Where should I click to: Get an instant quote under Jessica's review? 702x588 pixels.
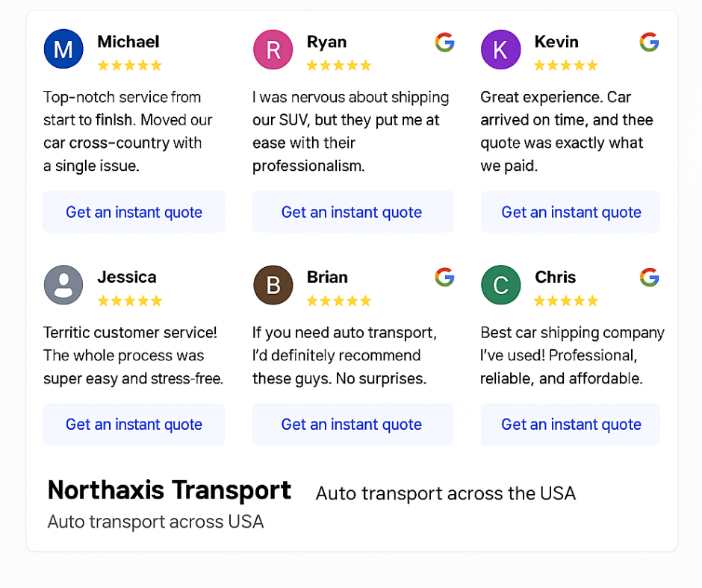(134, 425)
